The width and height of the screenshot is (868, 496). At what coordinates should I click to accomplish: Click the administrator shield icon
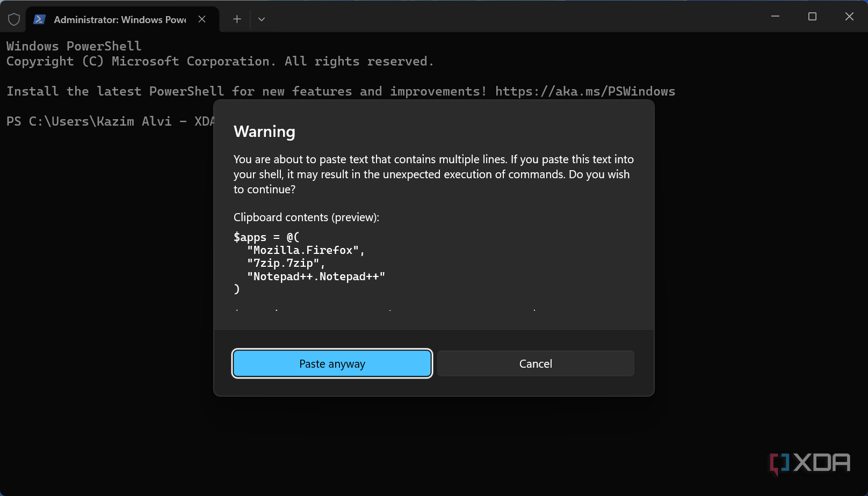click(x=14, y=19)
